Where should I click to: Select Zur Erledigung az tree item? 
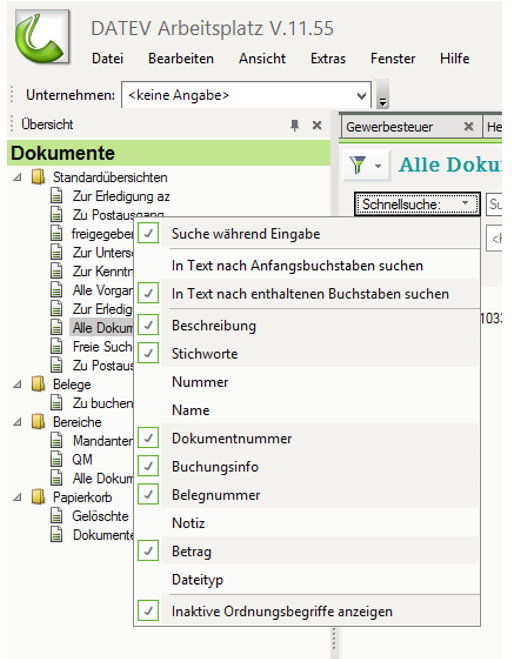(121, 196)
